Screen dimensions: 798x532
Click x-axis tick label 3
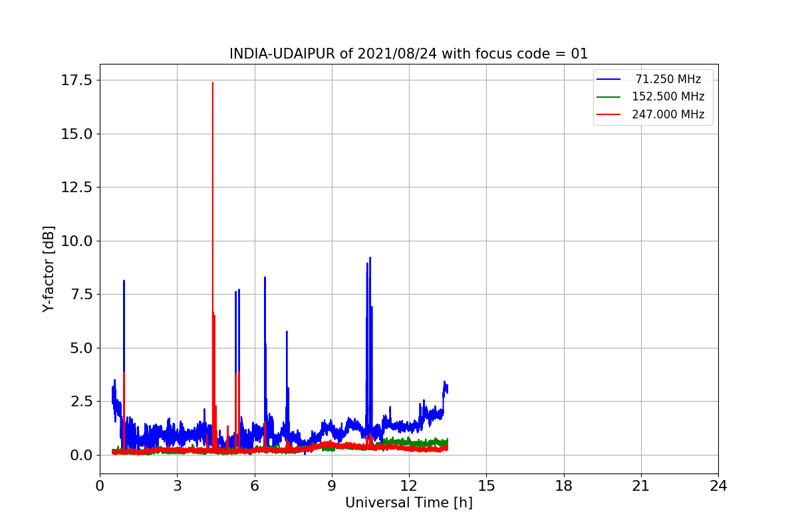click(x=177, y=486)
